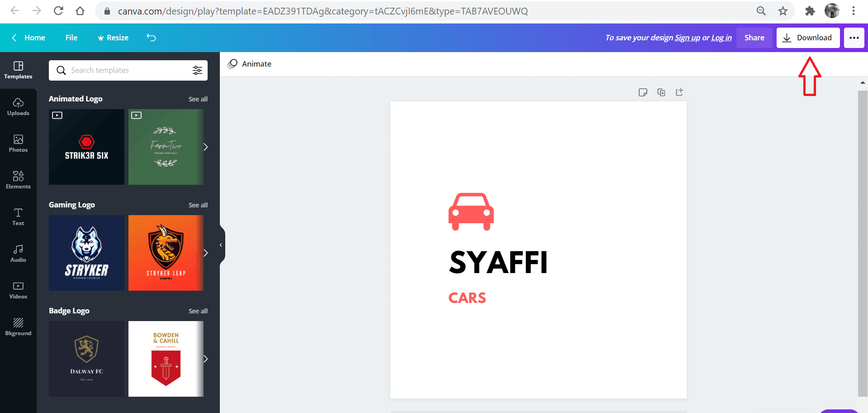Viewport: 868px width, 413px height.
Task: Add a new page below
Action: (679, 92)
